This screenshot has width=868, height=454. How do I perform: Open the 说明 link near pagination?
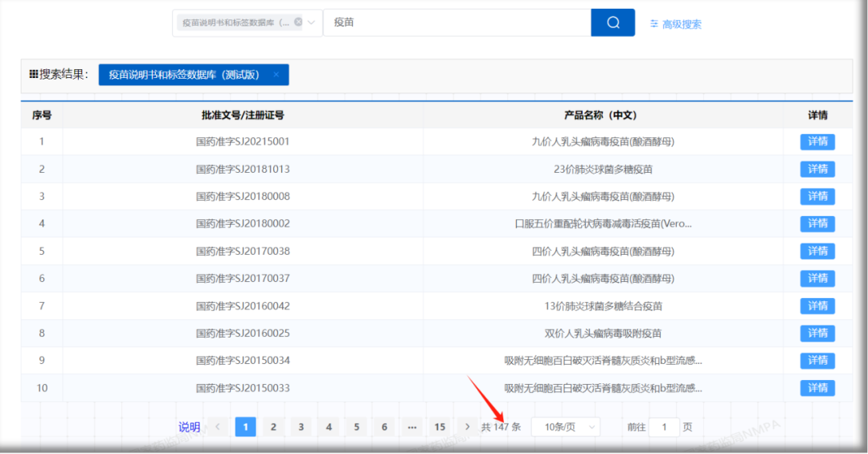(189, 427)
